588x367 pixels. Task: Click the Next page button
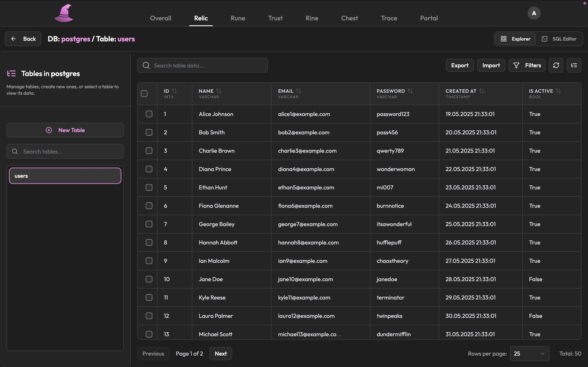pos(220,354)
